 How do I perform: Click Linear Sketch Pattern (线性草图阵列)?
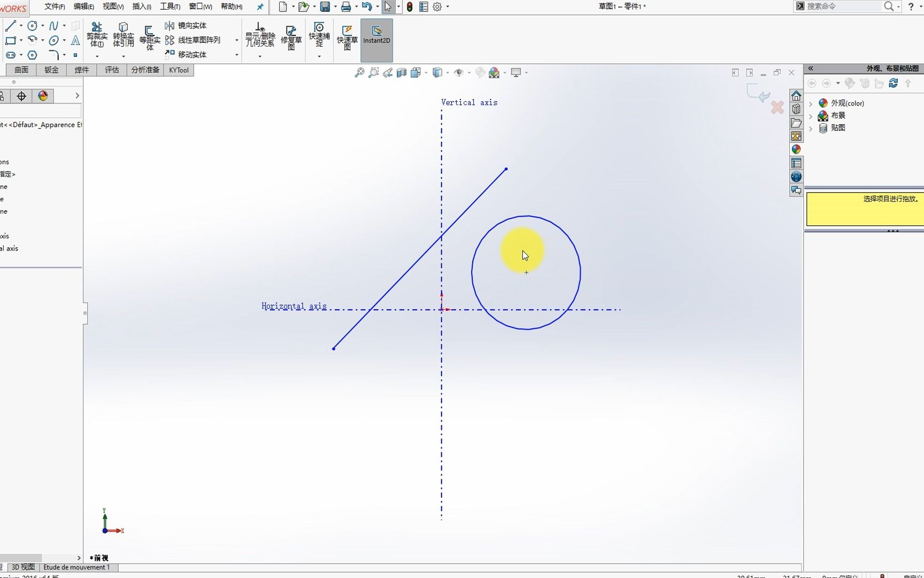[x=193, y=40]
